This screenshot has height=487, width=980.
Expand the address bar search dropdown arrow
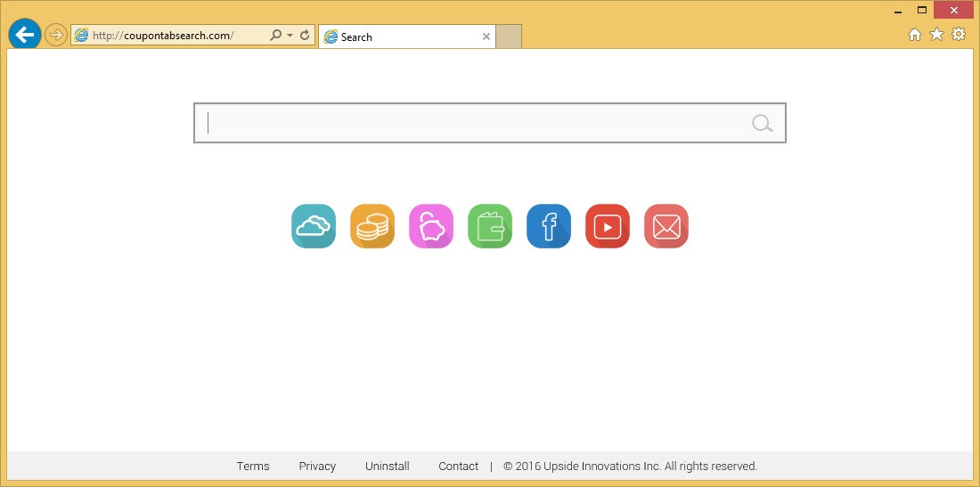point(290,36)
